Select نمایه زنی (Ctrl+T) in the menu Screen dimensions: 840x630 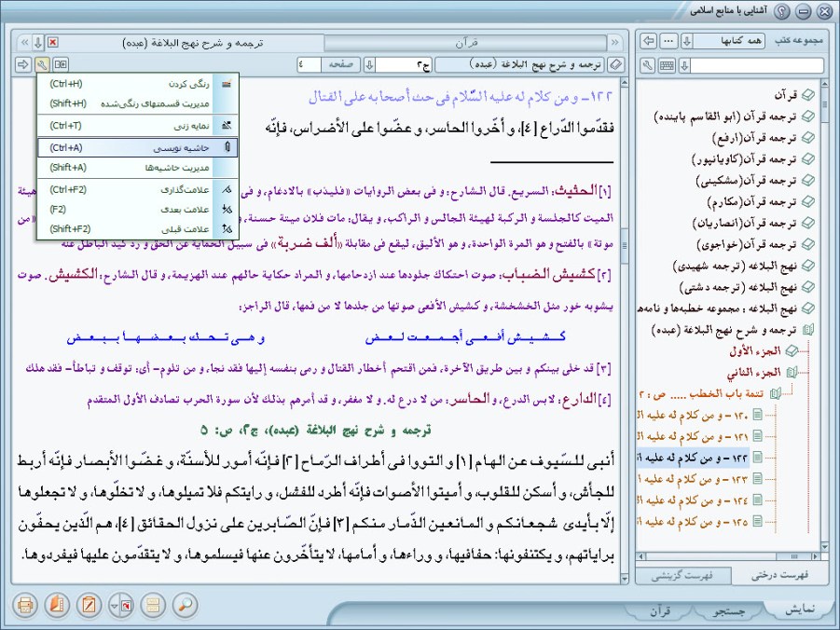(138, 126)
